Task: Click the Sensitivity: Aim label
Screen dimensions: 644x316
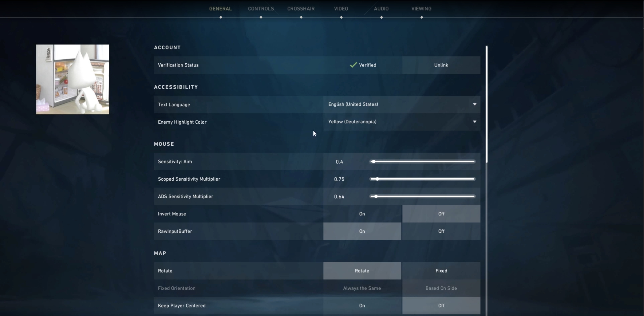Action: (175, 162)
